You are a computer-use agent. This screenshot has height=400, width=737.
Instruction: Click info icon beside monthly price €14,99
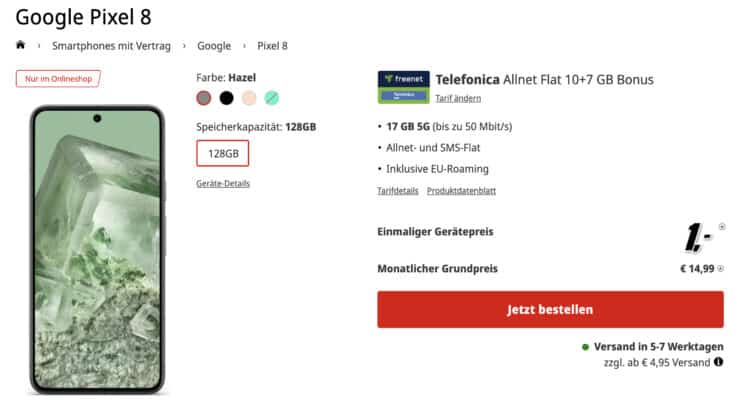click(x=721, y=269)
